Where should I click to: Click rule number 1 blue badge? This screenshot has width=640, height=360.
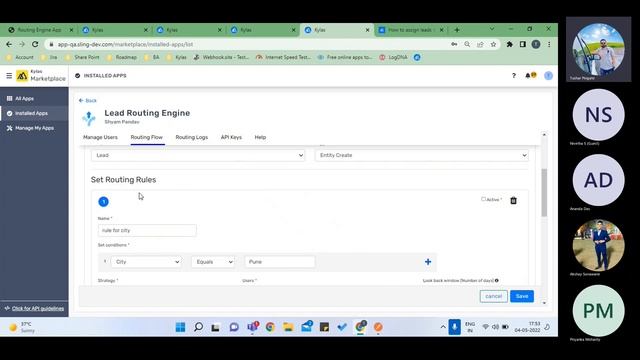coord(104,202)
